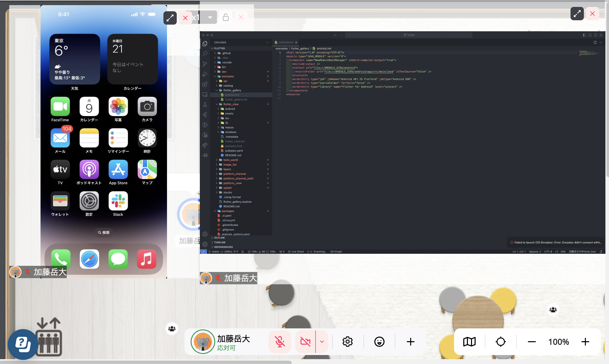Image resolution: width=609 pixels, height=364 pixels.
Task: Select the android.iml editor tab
Action: 286,42
